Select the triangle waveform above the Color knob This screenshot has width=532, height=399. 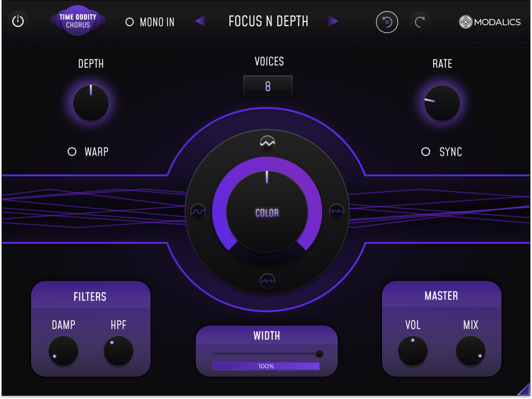point(267,143)
